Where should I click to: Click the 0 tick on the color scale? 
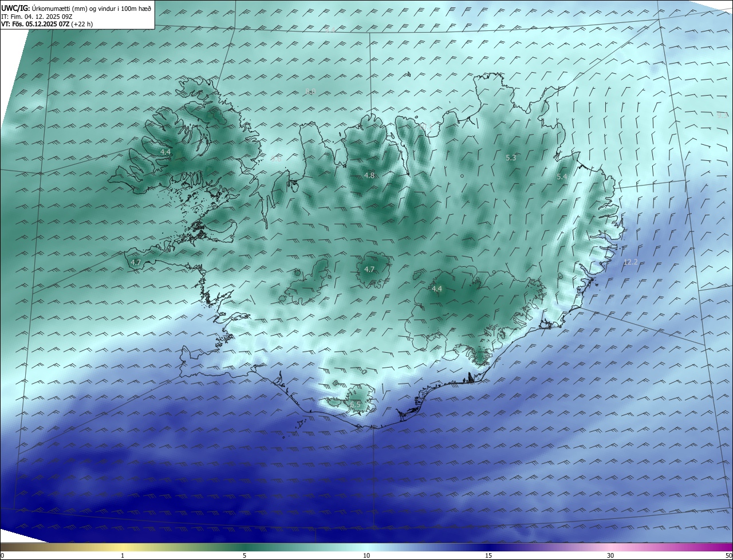[2, 555]
